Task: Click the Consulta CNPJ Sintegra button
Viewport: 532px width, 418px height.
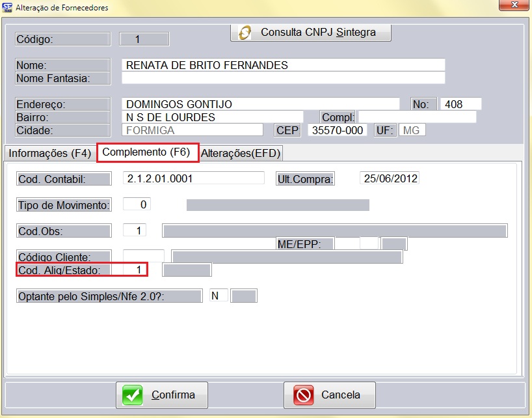Action: coord(311,33)
